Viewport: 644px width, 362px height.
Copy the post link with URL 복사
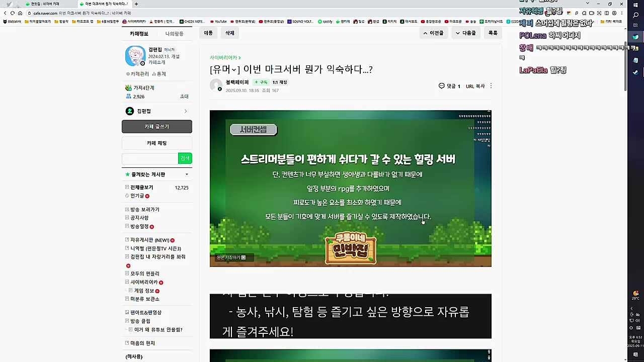coord(475,86)
